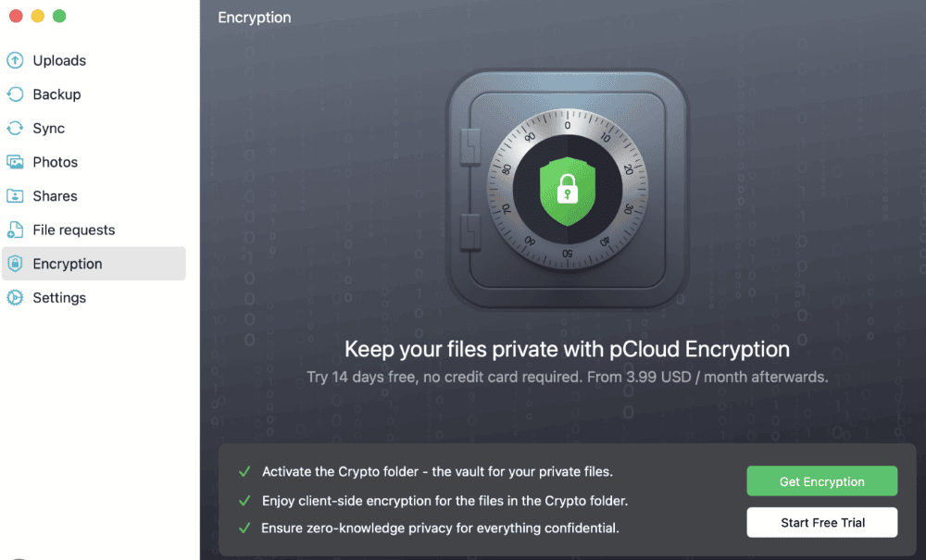Click the Sync icon in the sidebar
This screenshot has width=926, height=560.
pos(15,129)
